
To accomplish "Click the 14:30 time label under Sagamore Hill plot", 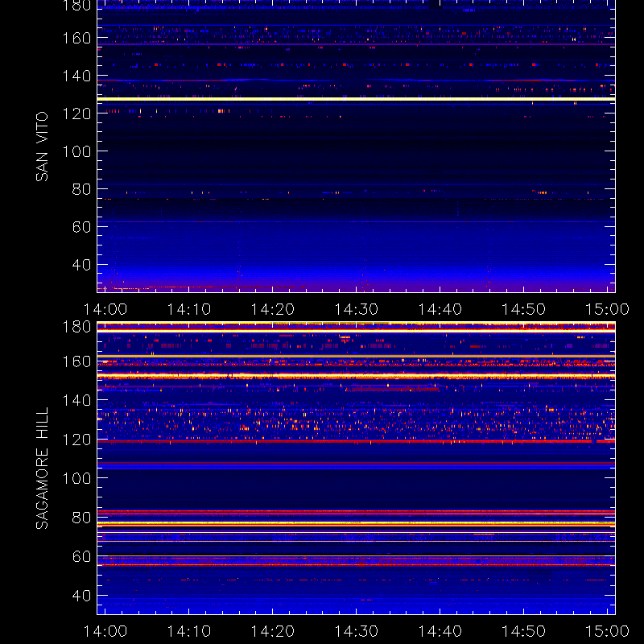I will point(357,631).
